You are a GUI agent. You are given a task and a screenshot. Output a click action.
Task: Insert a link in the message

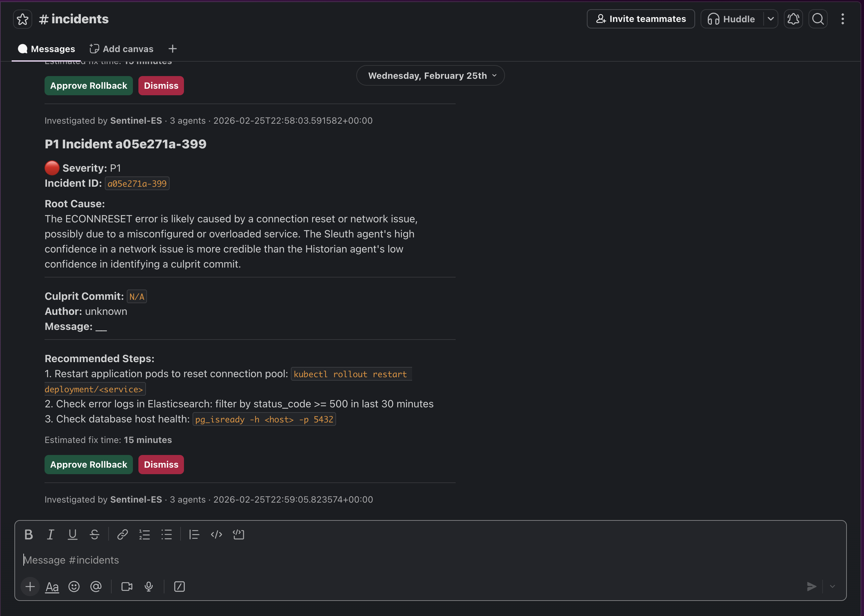pos(123,534)
